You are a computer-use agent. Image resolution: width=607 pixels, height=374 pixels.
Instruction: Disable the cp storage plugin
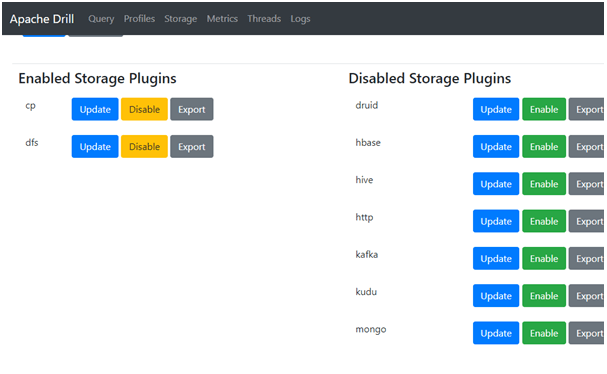tap(144, 109)
